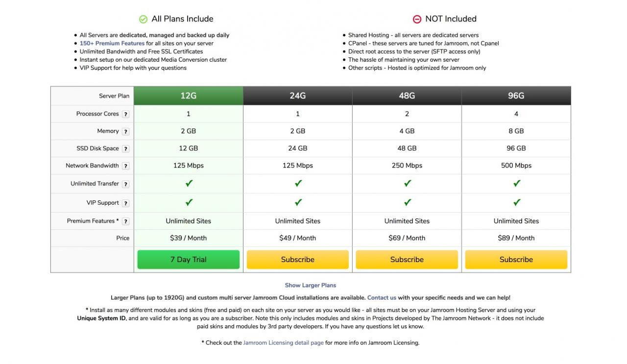Open the Jamroom Licensing detail page link

pyautogui.click(x=283, y=343)
